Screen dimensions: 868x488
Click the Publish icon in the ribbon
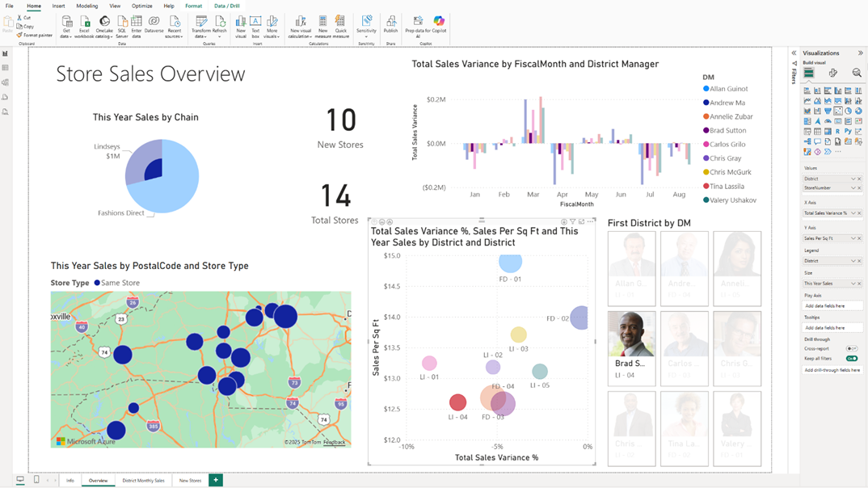pos(390,24)
